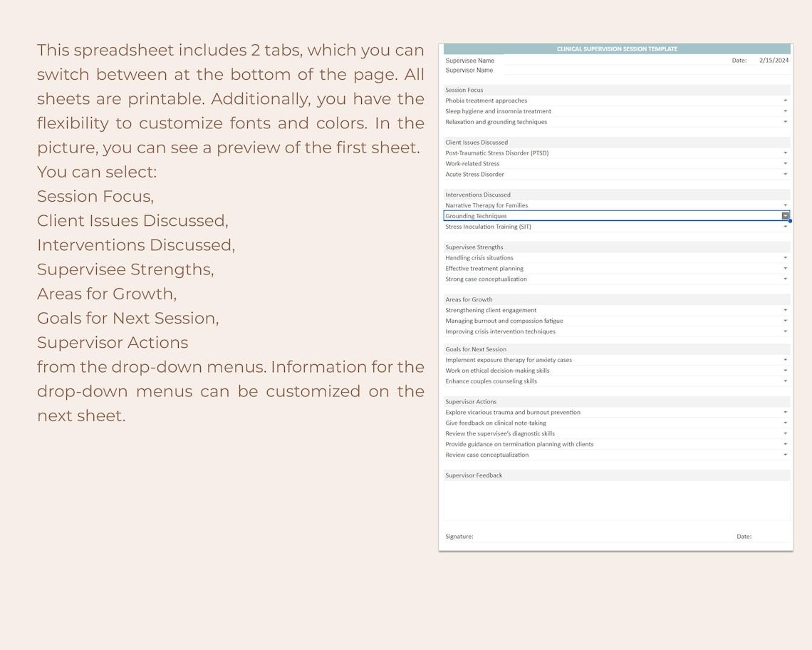
Task: Click the Grounding Techniques dropdown button
Action: point(785,215)
